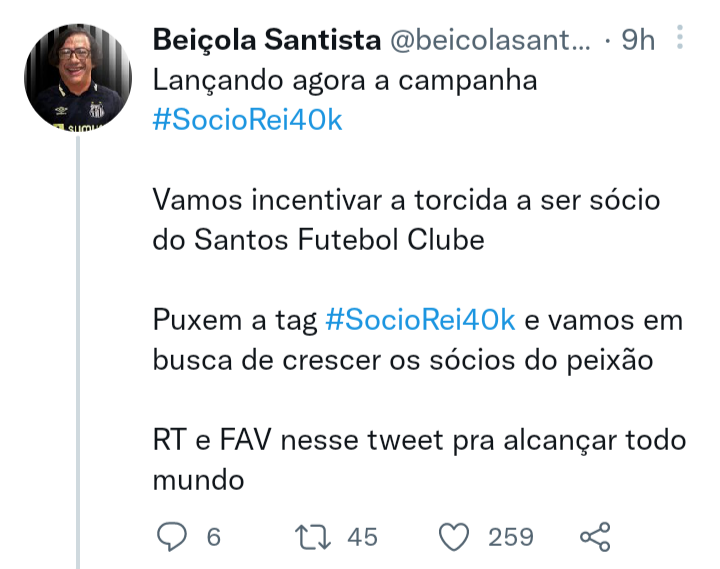Click the text Lançando agora a campanha

[x=345, y=81]
